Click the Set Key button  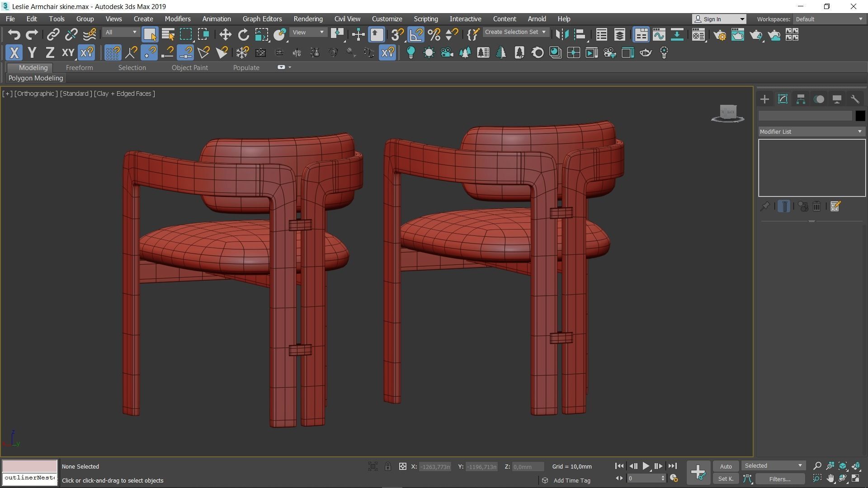tap(726, 479)
